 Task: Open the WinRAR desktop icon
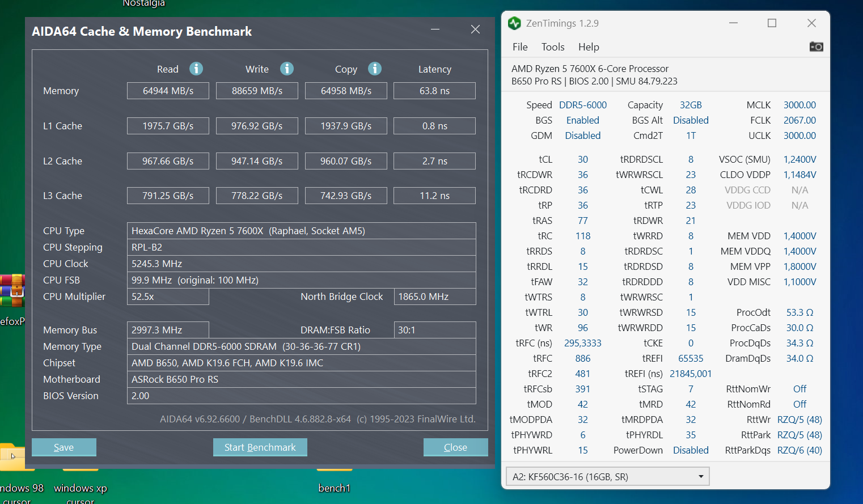pyautogui.click(x=12, y=290)
